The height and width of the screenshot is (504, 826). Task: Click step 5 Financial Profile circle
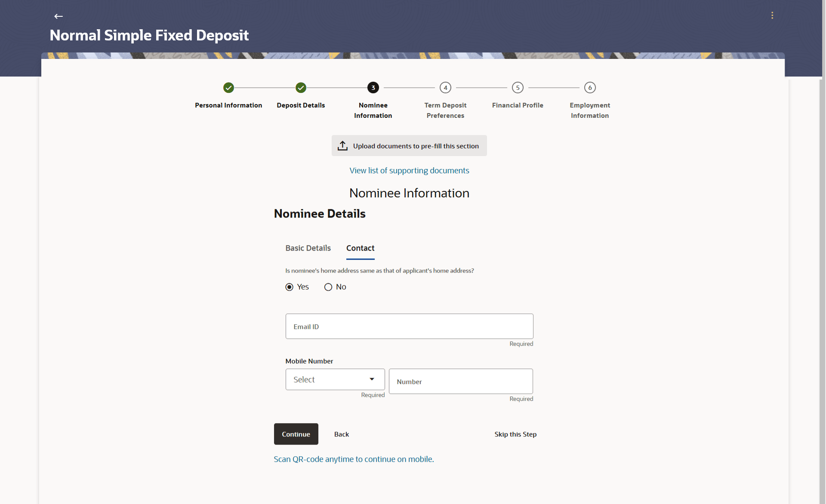tap(518, 88)
